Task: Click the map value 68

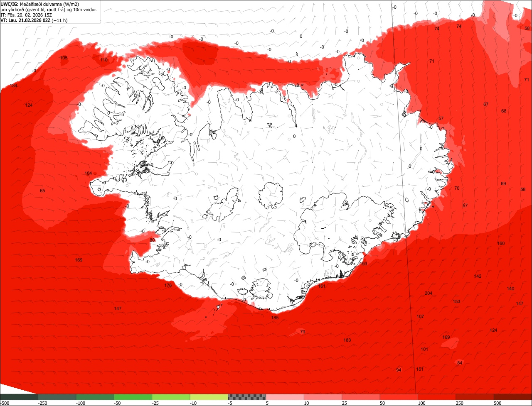Action: point(504,111)
